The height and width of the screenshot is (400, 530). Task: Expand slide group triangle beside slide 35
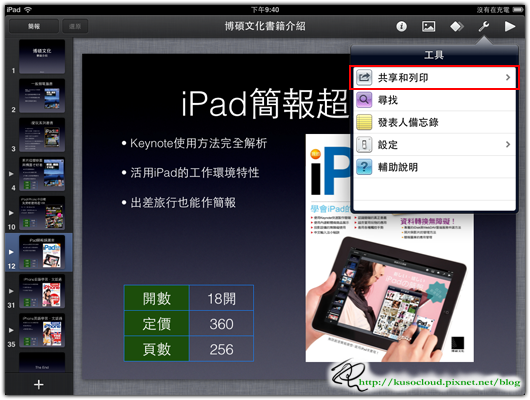pyautogui.click(x=11, y=330)
